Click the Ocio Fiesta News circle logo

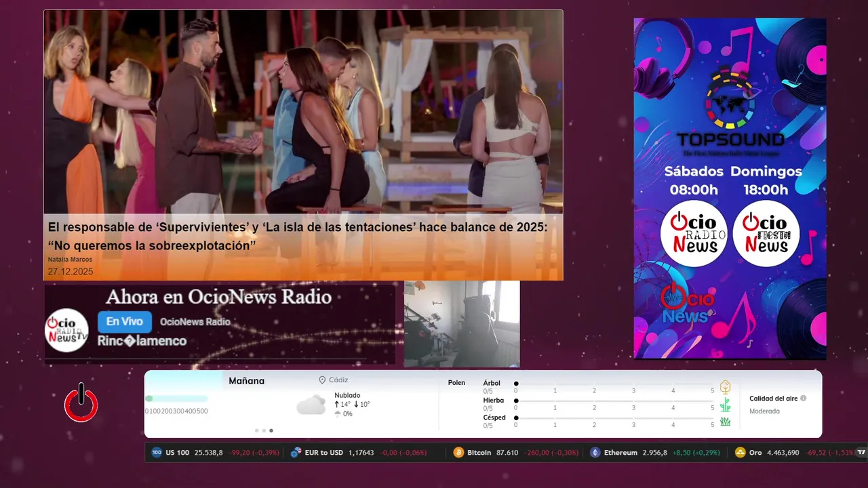(x=766, y=234)
